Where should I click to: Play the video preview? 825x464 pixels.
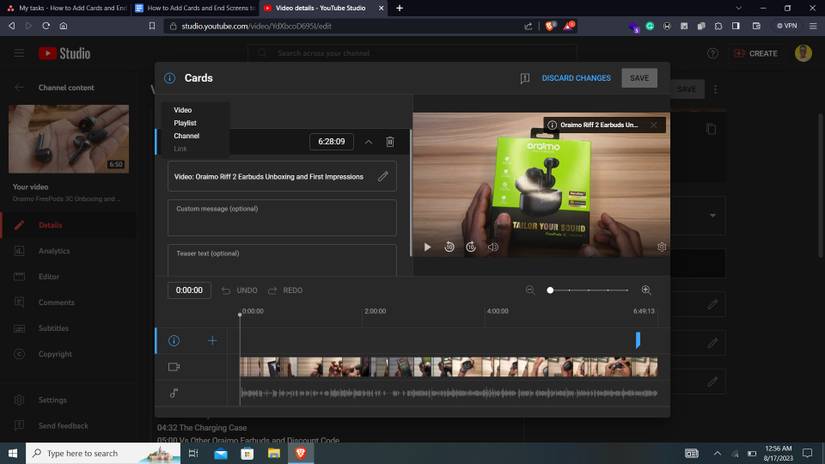tap(427, 247)
